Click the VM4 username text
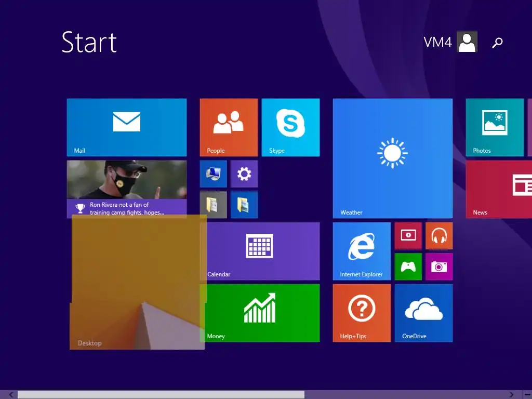532x399 pixels. pyautogui.click(x=437, y=43)
